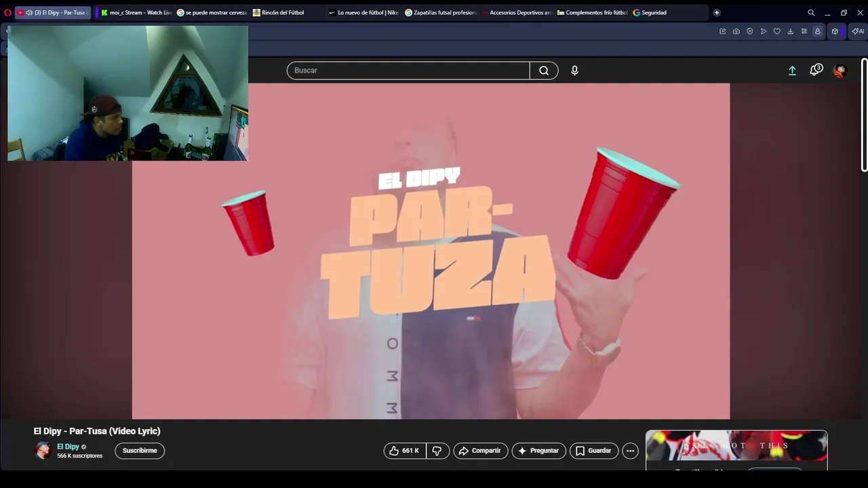The image size is (868, 488).
Task: Open the downloads tray icon
Action: (791, 31)
